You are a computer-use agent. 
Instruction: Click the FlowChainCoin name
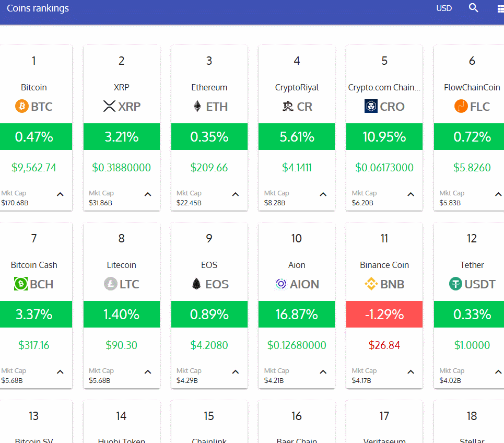472,87
